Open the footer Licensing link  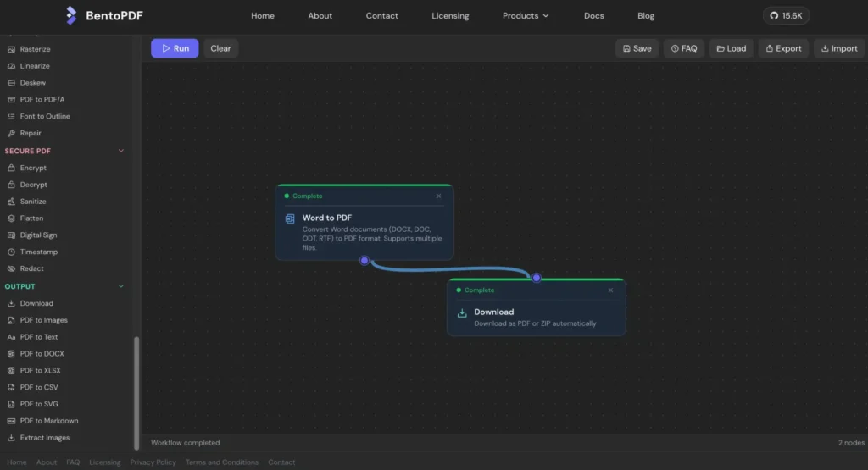[104, 462]
